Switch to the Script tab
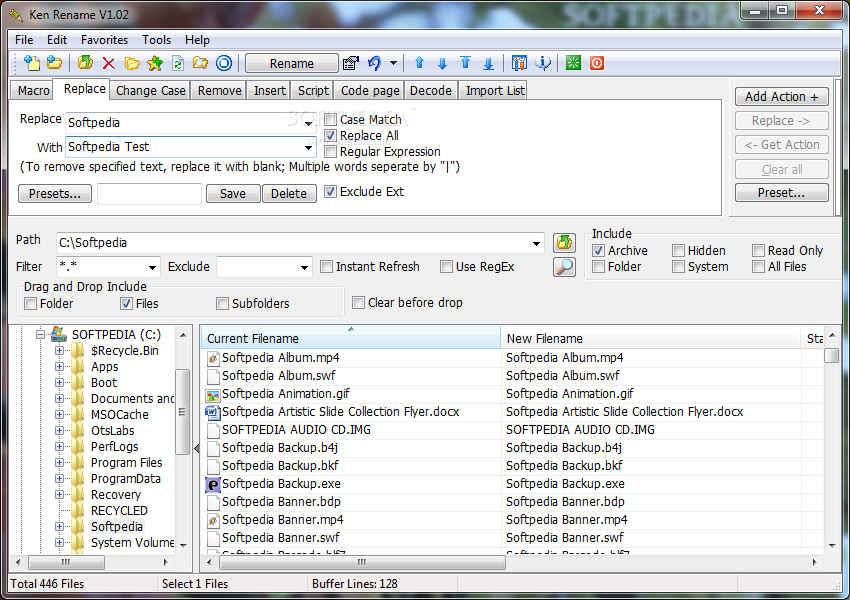The width and height of the screenshot is (850, 600). pyautogui.click(x=313, y=91)
